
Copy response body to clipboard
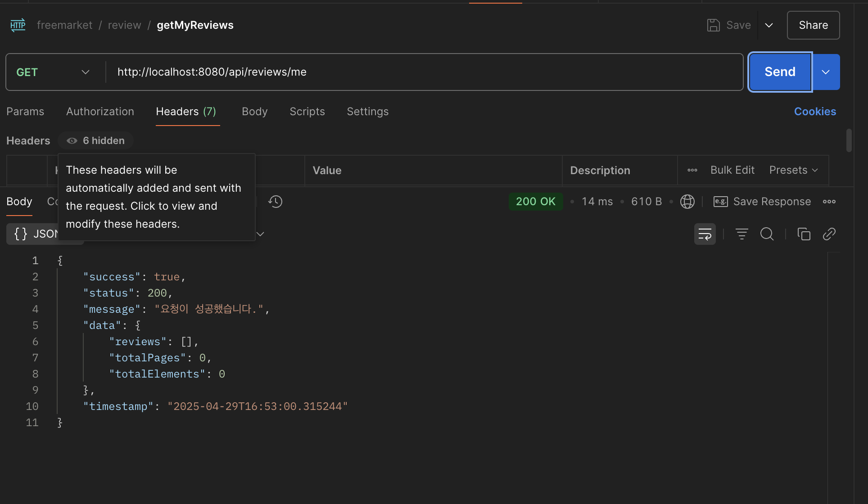(804, 234)
